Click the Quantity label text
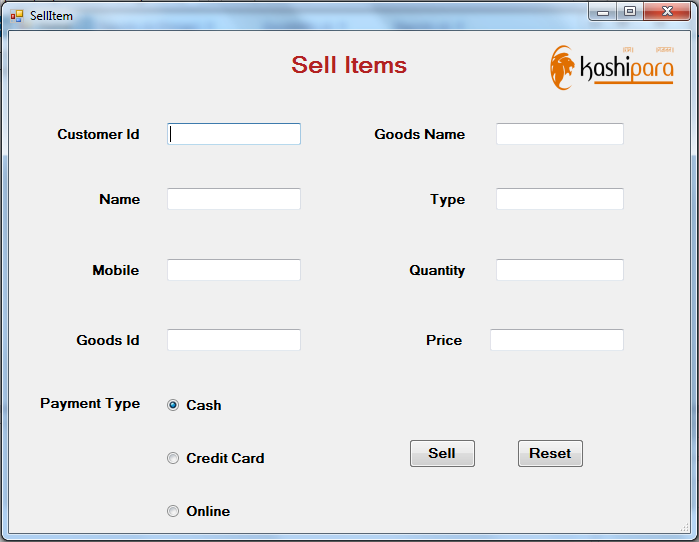Image resolution: width=699 pixels, height=542 pixels. point(437,270)
